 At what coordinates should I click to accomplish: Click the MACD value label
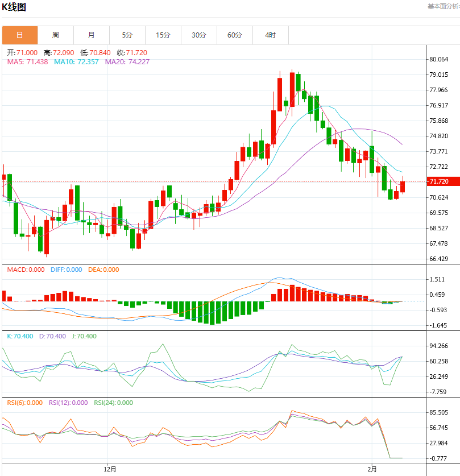point(26,270)
